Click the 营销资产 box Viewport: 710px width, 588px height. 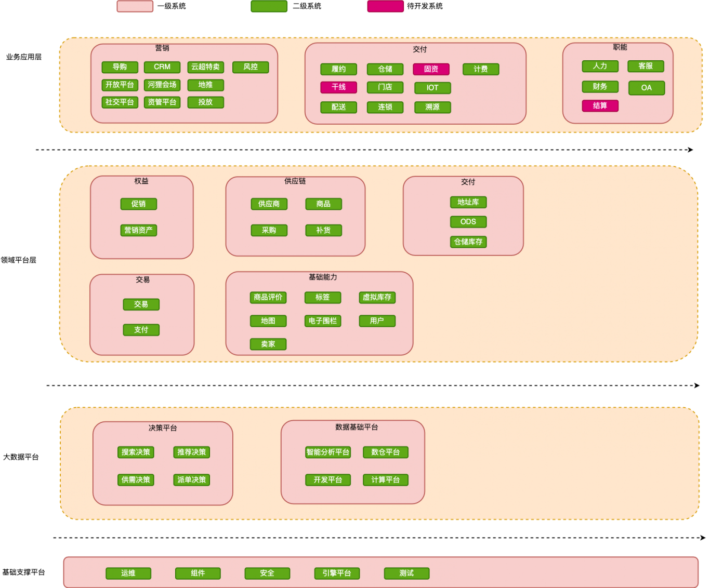139,231
